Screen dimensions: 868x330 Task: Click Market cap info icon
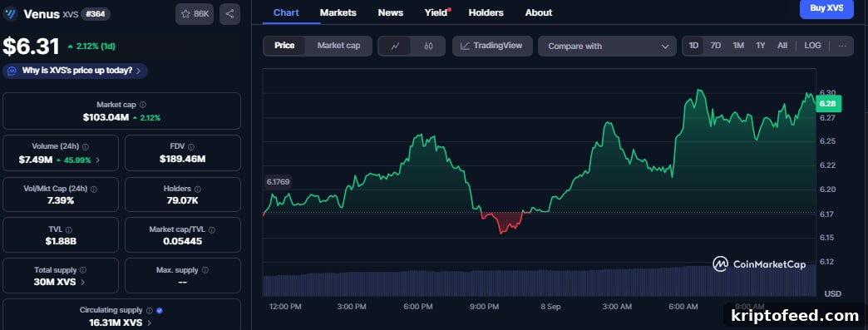(x=143, y=105)
